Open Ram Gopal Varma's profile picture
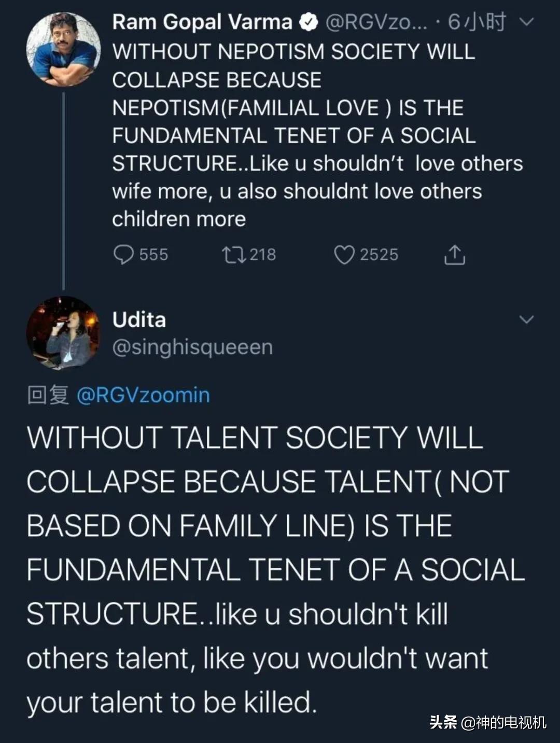 tap(63, 50)
